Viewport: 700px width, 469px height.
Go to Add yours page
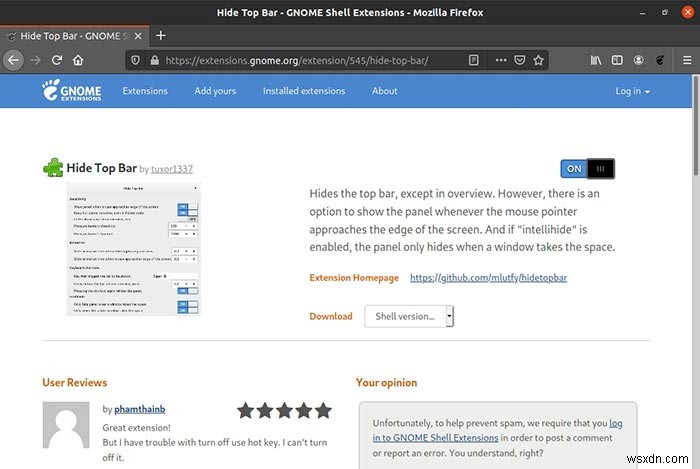tap(215, 91)
